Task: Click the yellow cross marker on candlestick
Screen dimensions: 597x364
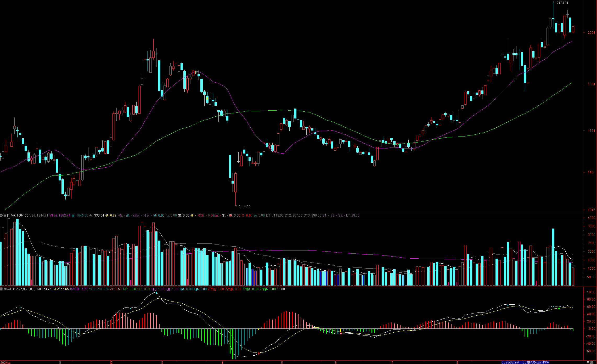Action: [x=196, y=72]
